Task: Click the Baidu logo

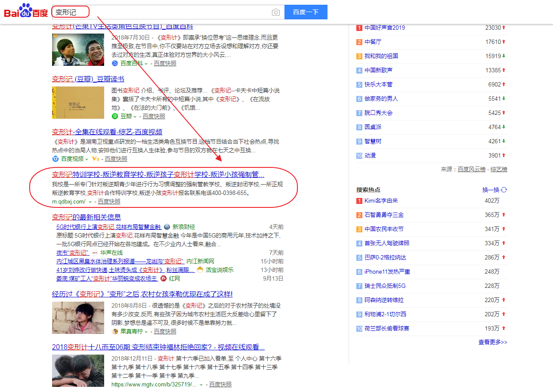Action: point(26,11)
